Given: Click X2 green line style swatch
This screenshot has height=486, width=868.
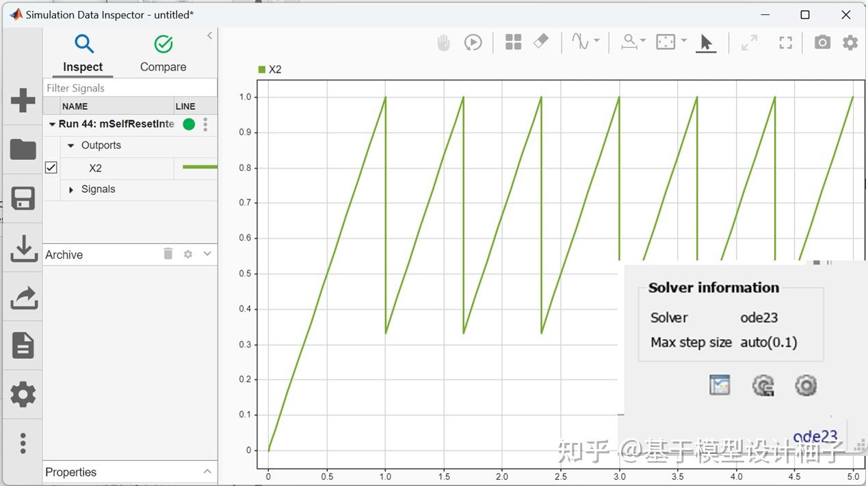Looking at the screenshot, I should 200,167.
